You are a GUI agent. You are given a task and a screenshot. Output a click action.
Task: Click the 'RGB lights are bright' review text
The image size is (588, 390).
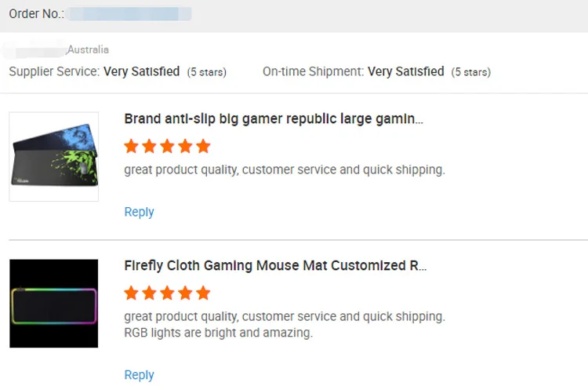218,333
